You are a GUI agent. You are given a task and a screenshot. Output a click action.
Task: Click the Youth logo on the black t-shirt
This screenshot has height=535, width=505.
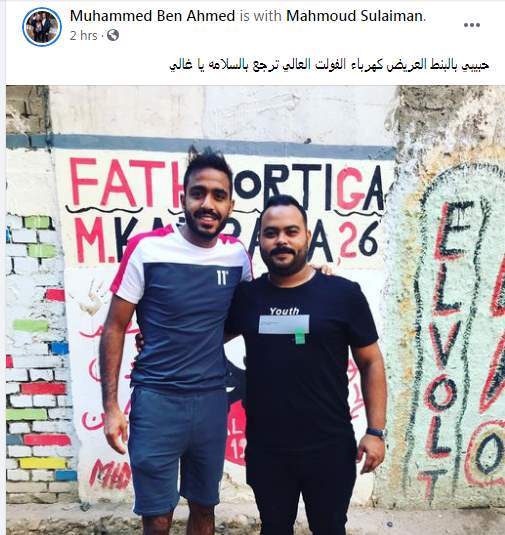tap(284, 311)
